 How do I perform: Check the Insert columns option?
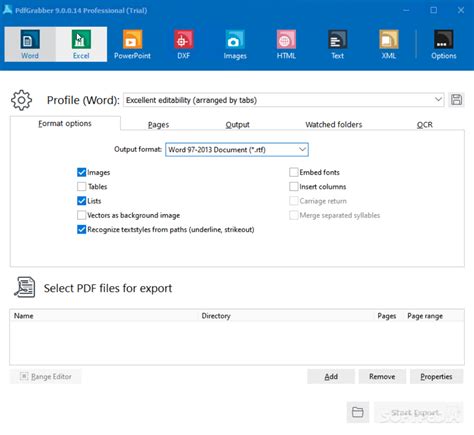pyautogui.click(x=294, y=187)
